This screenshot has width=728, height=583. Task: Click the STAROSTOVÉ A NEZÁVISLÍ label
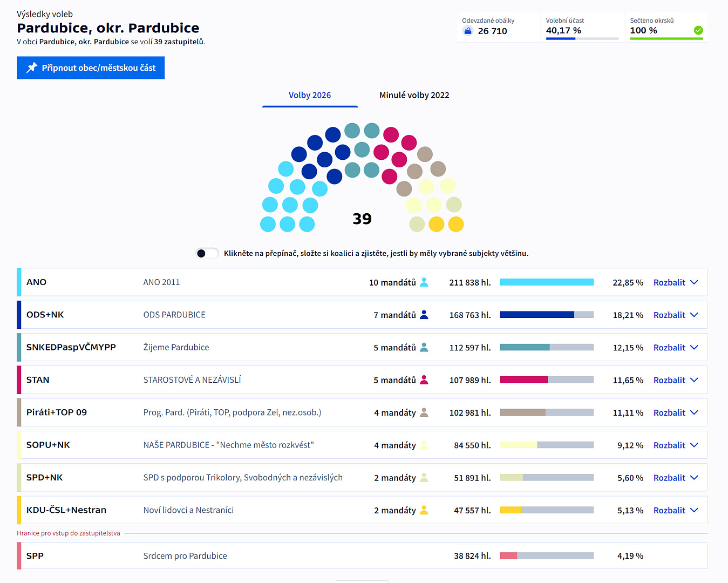[192, 379]
